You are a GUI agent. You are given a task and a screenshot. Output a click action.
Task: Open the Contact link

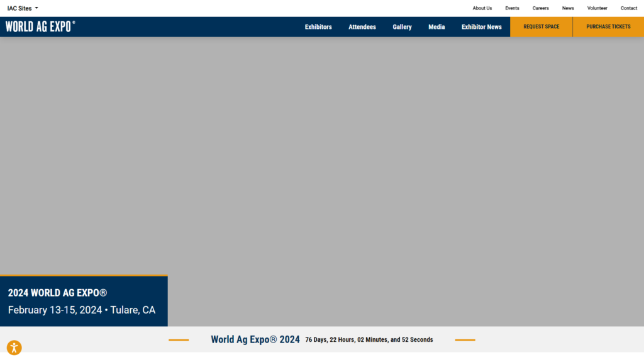click(x=629, y=8)
